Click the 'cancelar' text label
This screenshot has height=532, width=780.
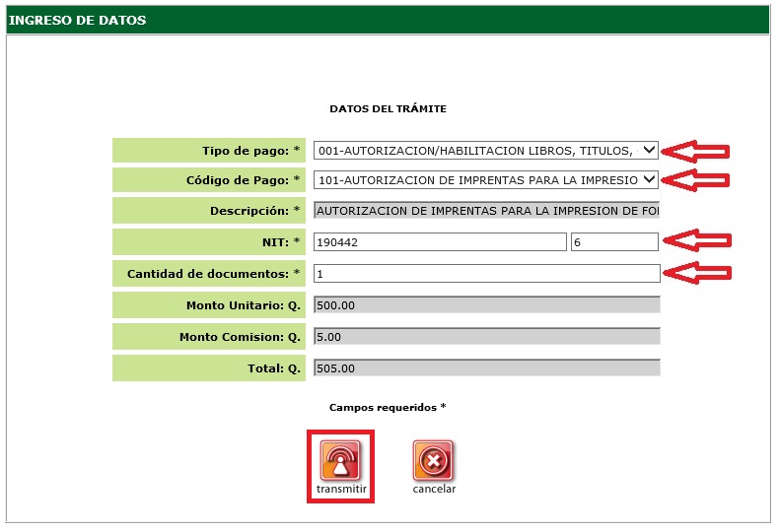tap(434, 490)
